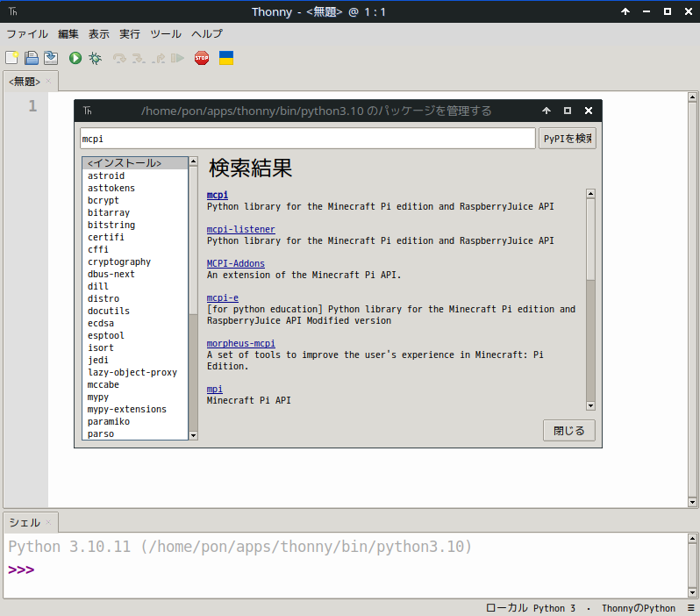The width and height of the screenshot is (700, 616).
Task: Click the ThonnyのPython interpreter selector in status bar
Action: (638, 608)
